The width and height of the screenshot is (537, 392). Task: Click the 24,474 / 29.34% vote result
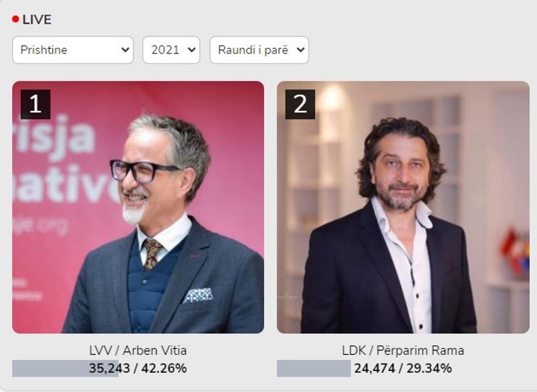point(403,368)
